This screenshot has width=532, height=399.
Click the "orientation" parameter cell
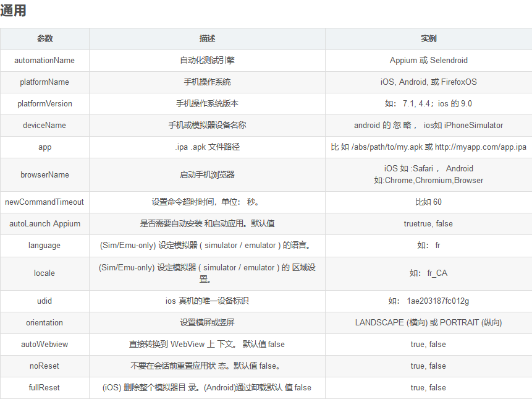[44, 323]
